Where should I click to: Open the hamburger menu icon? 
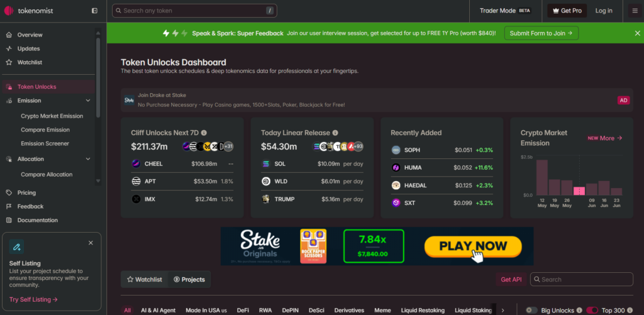pyautogui.click(x=635, y=11)
